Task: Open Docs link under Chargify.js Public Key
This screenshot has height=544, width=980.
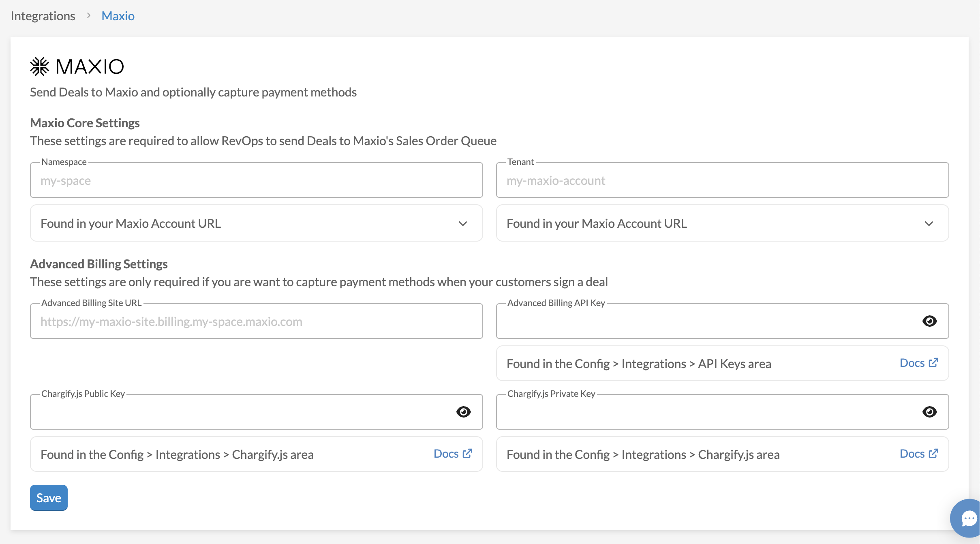Action: (x=453, y=454)
